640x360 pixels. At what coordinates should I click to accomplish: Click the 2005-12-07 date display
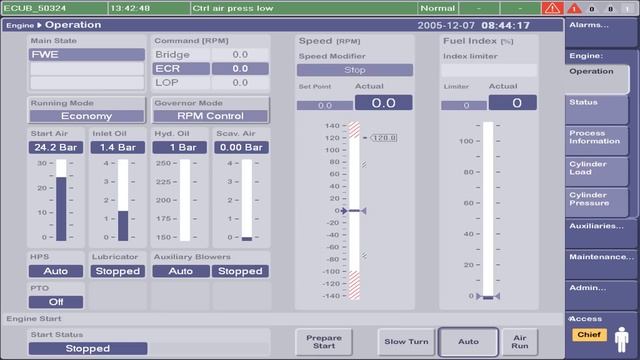click(x=446, y=25)
